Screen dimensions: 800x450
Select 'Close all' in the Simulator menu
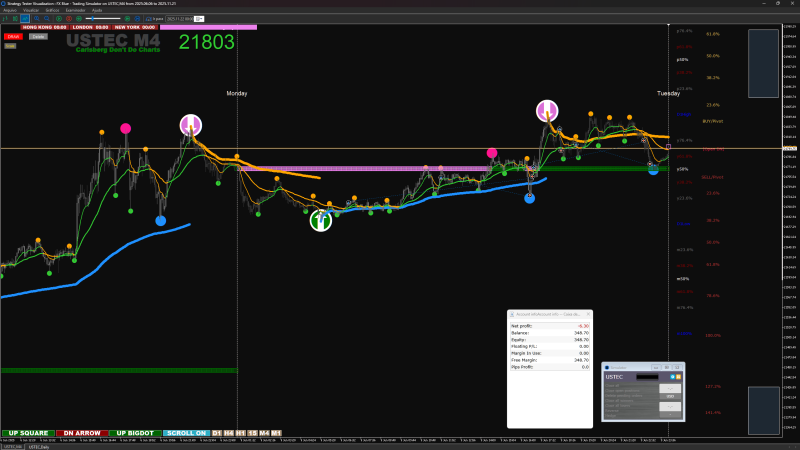click(612, 386)
